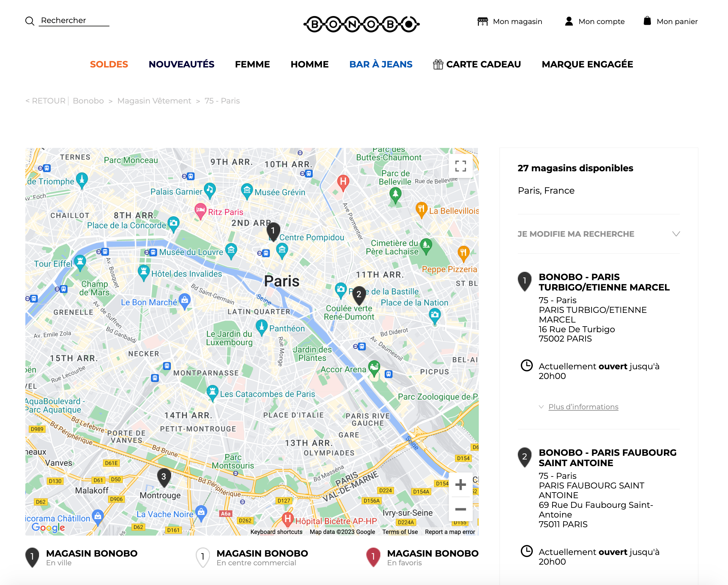Open the Magasin Vêtement breadcrumb
Image resolution: width=728 pixels, height=585 pixels.
[154, 101]
